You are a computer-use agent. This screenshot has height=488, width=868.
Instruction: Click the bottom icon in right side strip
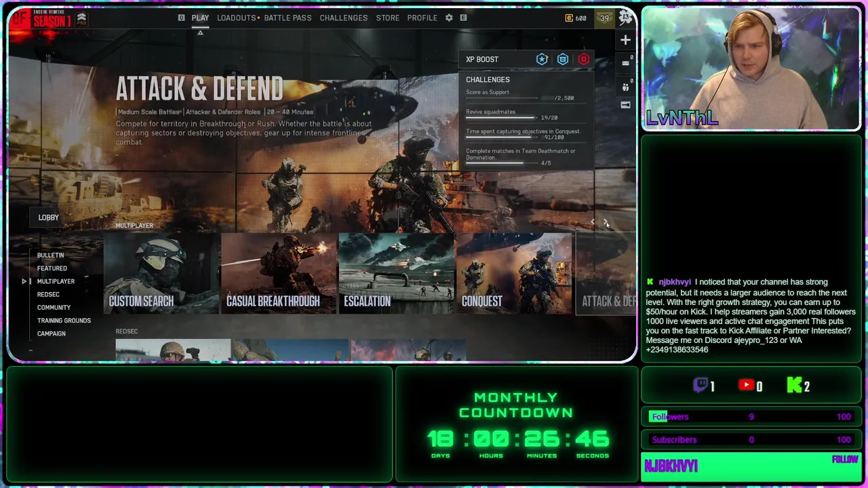click(x=625, y=105)
